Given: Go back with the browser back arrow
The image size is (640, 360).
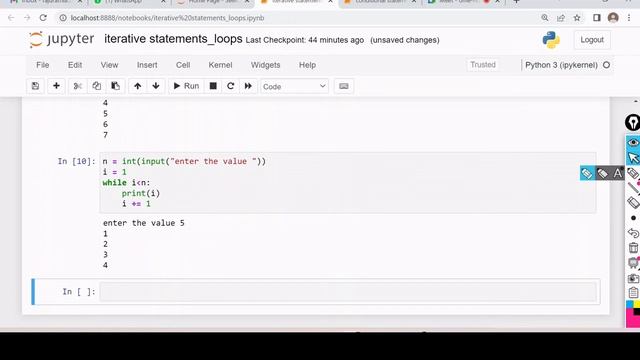Looking at the screenshot, I should [x=11, y=18].
